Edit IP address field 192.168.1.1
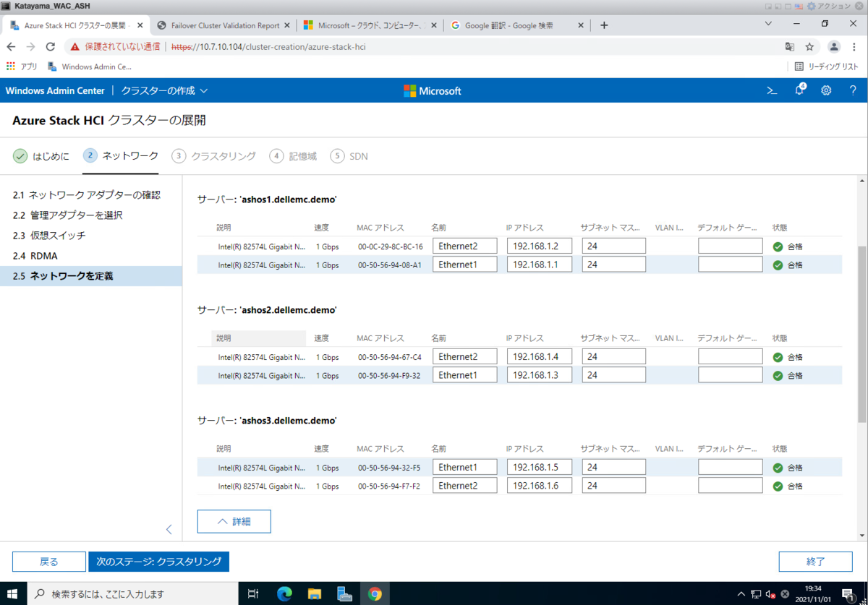 (x=540, y=265)
